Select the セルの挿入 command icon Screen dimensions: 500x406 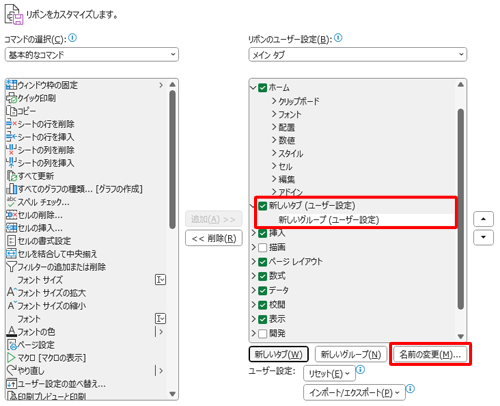11,228
